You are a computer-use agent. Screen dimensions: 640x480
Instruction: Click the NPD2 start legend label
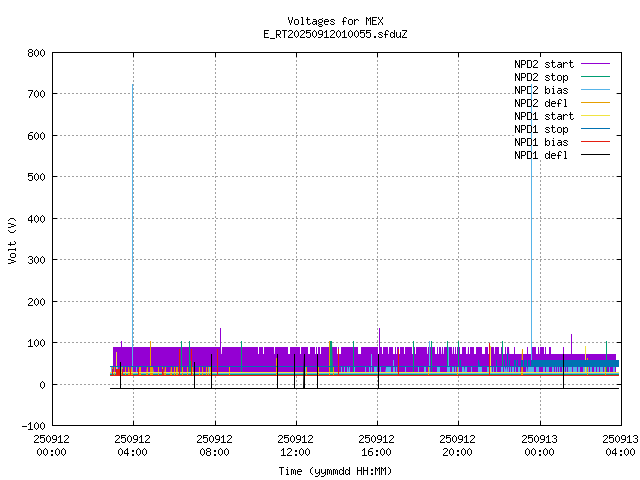(543, 64)
